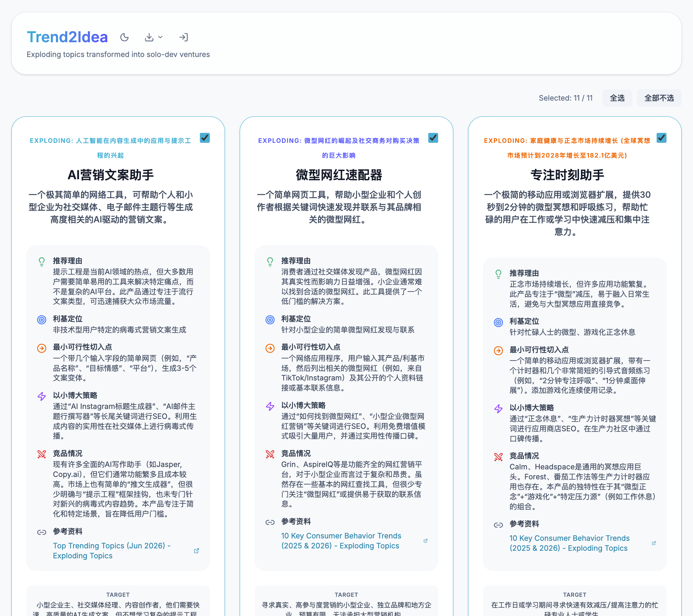Click the 专注时刻助手 card title
This screenshot has height=616, width=693.
pyautogui.click(x=567, y=175)
